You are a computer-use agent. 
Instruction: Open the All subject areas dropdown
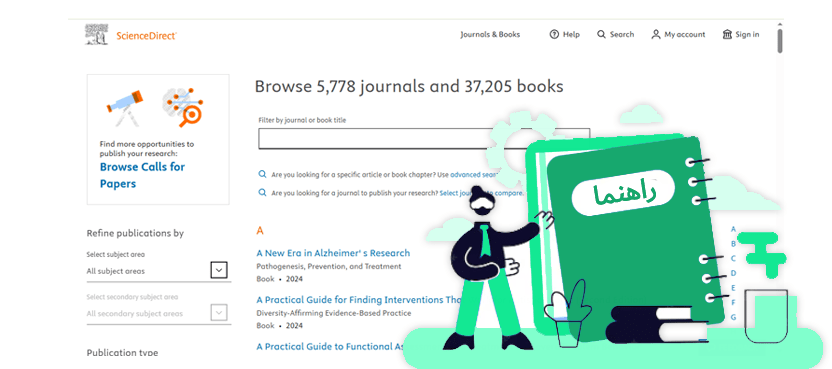tap(159, 271)
